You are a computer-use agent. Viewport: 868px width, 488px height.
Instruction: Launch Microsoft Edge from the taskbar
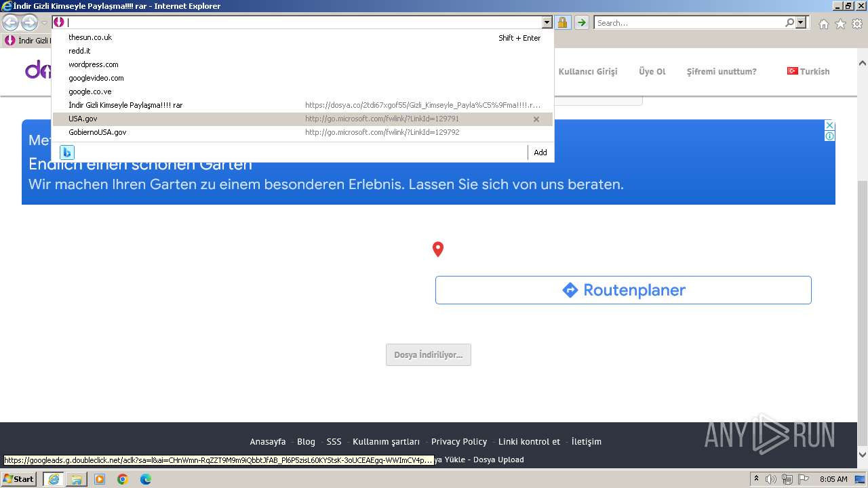(146, 479)
